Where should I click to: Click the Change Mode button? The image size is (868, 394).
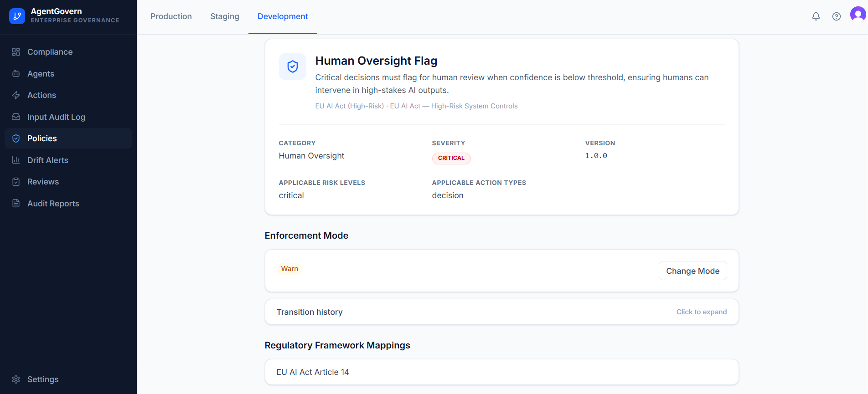[692, 271]
